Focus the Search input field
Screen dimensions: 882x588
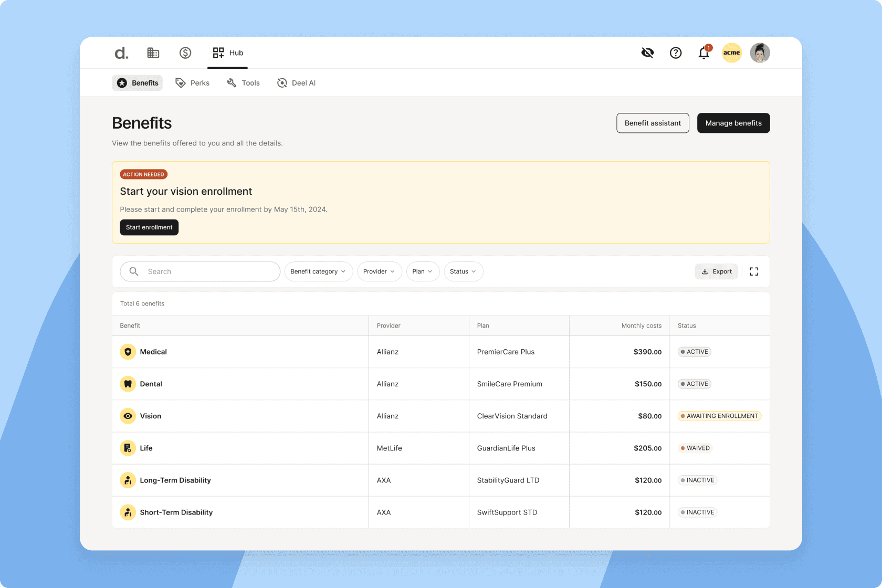pyautogui.click(x=200, y=271)
